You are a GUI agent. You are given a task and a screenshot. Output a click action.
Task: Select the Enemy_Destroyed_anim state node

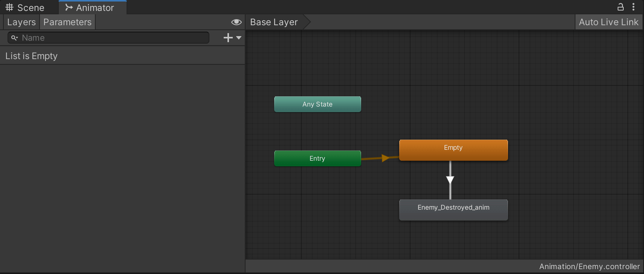click(453, 210)
